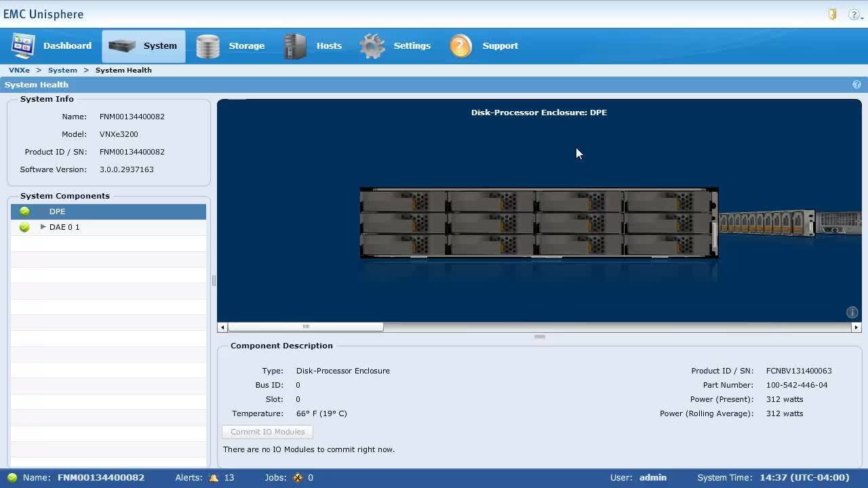Click the Storage disk stack icon
The width and height of the screenshot is (868, 488).
[208, 46]
